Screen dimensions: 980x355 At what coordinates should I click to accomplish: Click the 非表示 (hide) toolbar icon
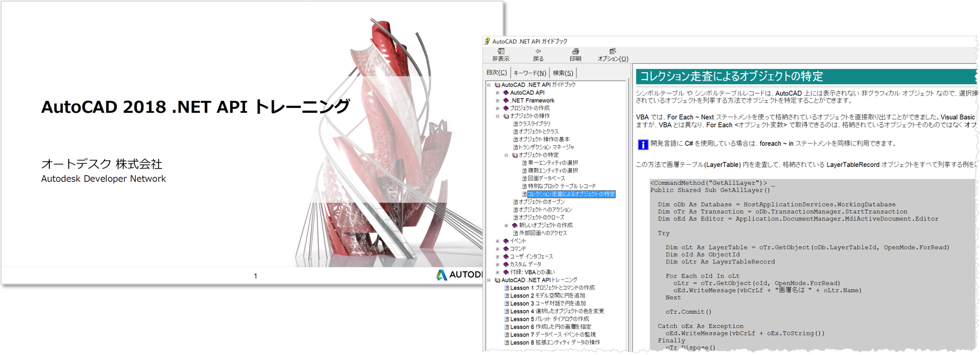pos(501,51)
